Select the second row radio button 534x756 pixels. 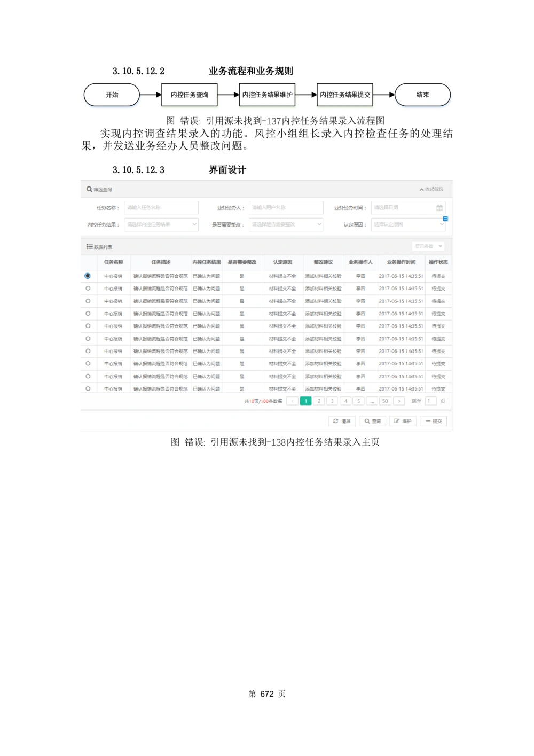[88, 289]
